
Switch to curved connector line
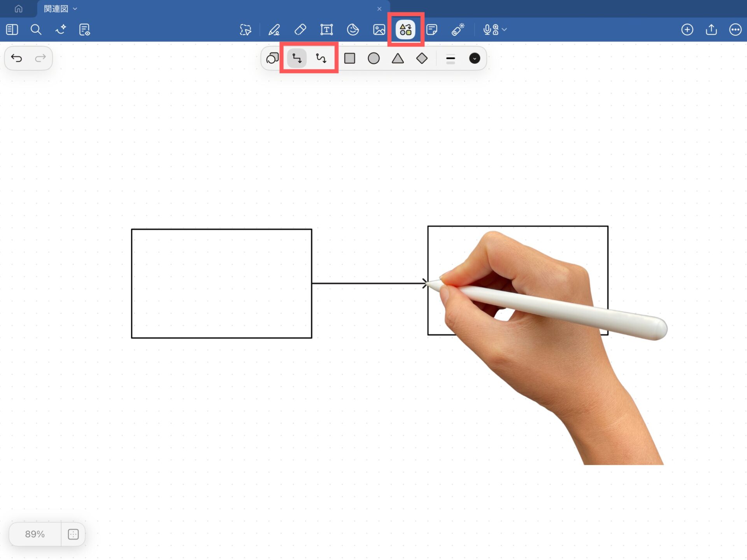[321, 58]
